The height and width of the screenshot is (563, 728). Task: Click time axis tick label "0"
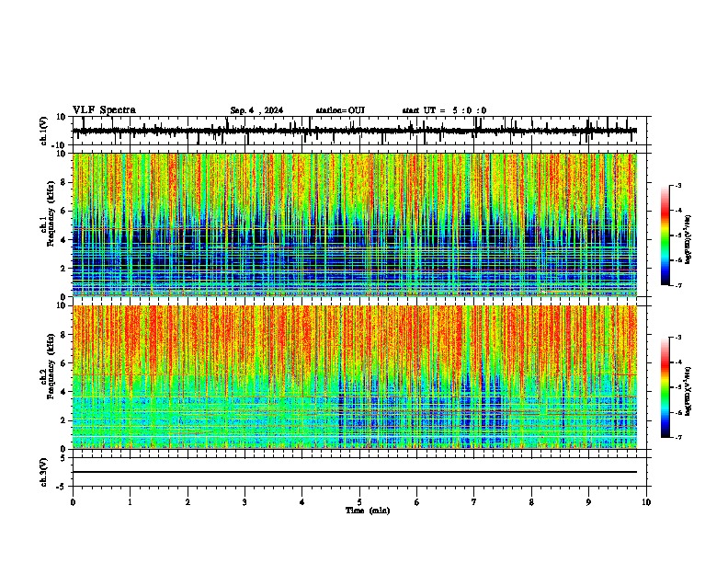pyautogui.click(x=73, y=502)
